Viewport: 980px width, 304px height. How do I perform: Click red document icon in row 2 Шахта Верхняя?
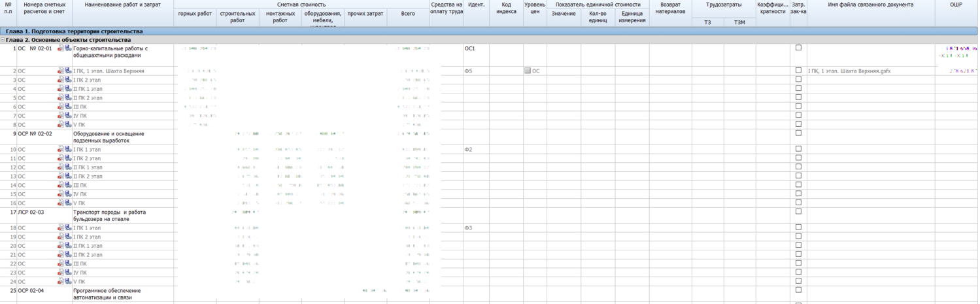point(61,71)
